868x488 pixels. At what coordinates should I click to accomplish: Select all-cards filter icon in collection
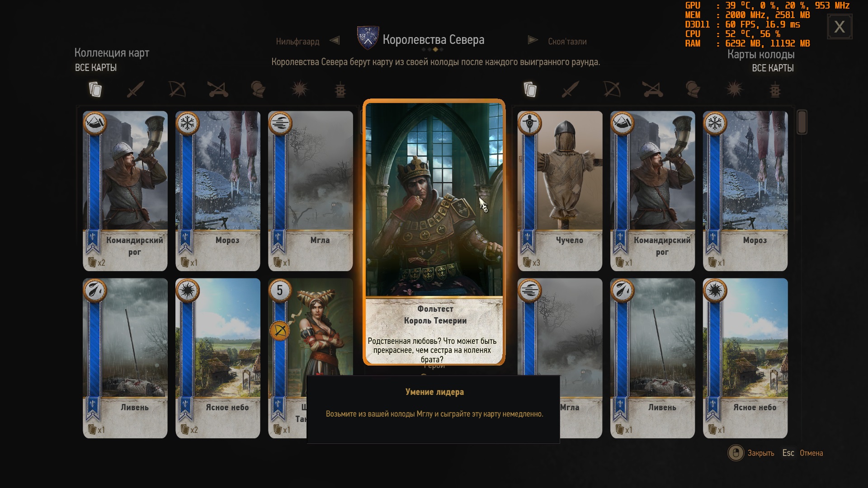coord(95,89)
